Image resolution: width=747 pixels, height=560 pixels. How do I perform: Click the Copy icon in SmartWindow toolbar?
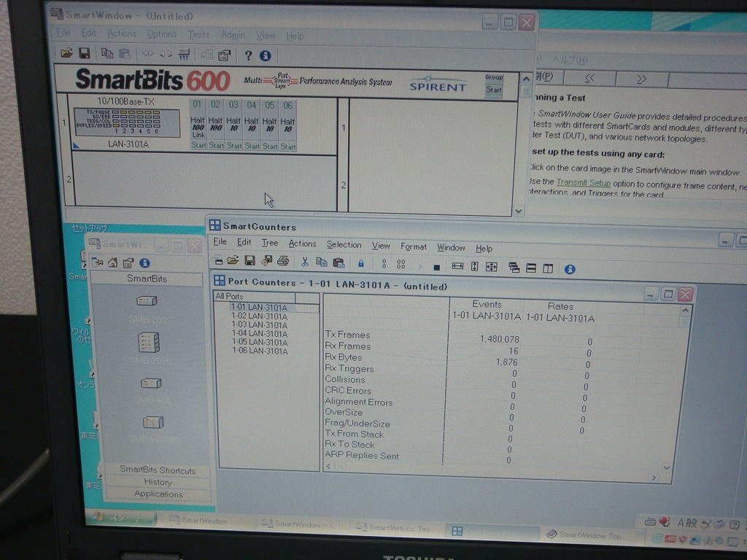point(107,54)
